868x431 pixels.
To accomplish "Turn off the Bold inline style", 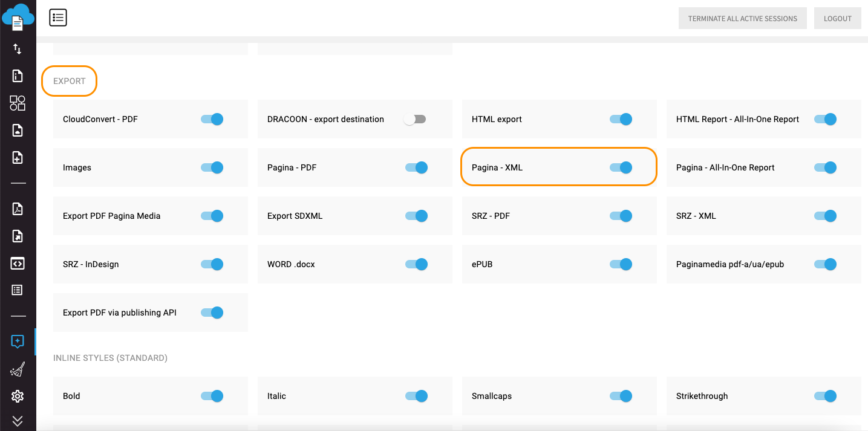I will 212,396.
